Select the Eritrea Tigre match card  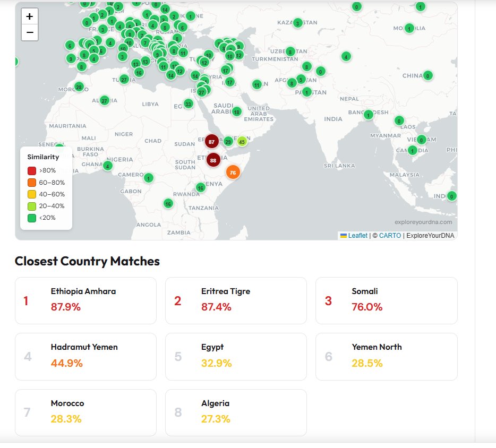(236, 300)
